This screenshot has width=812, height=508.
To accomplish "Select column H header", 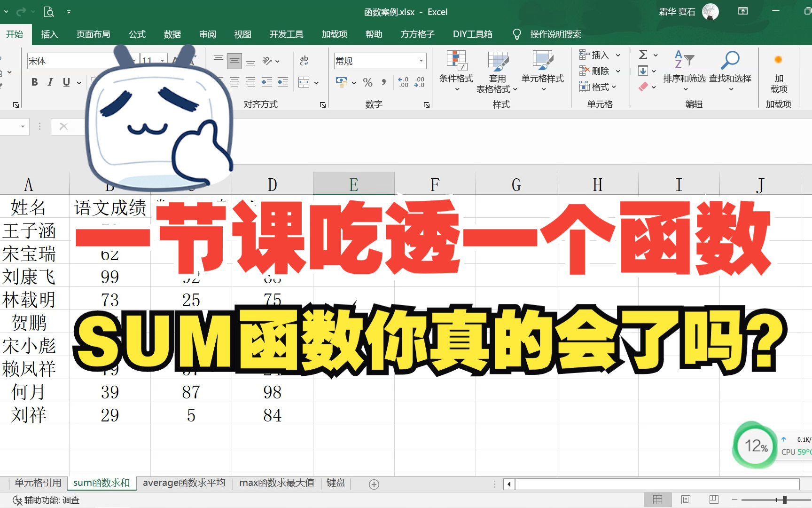I will [x=597, y=184].
